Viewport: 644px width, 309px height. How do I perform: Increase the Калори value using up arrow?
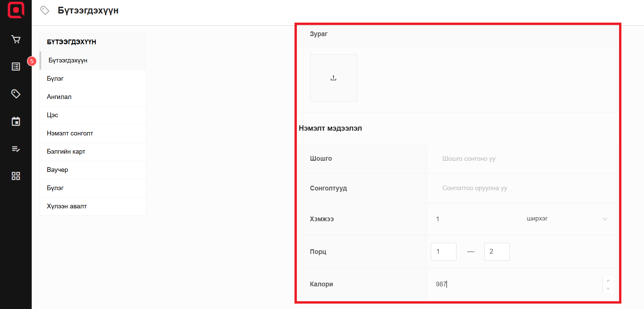(608, 281)
